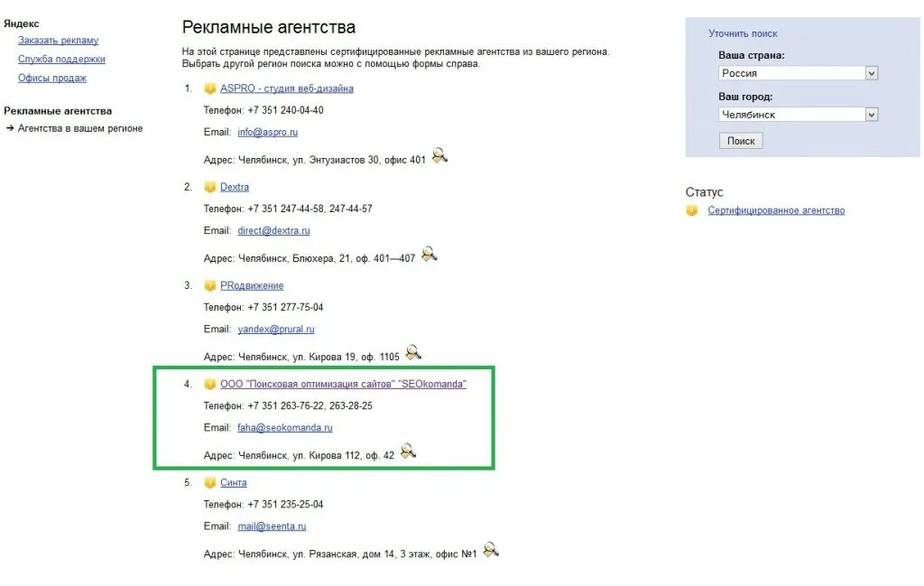The height and width of the screenshot is (586, 924).
Task: Show Dextra address on map icon
Action: point(429,254)
